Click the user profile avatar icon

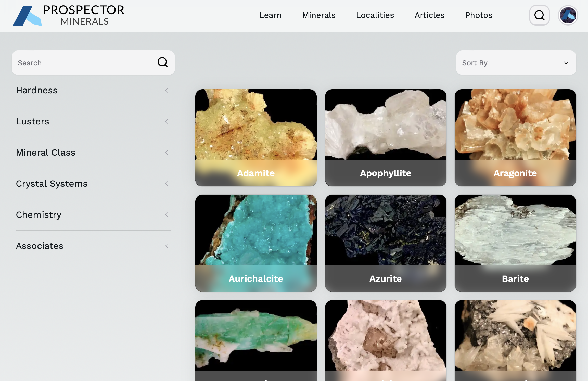click(x=567, y=15)
